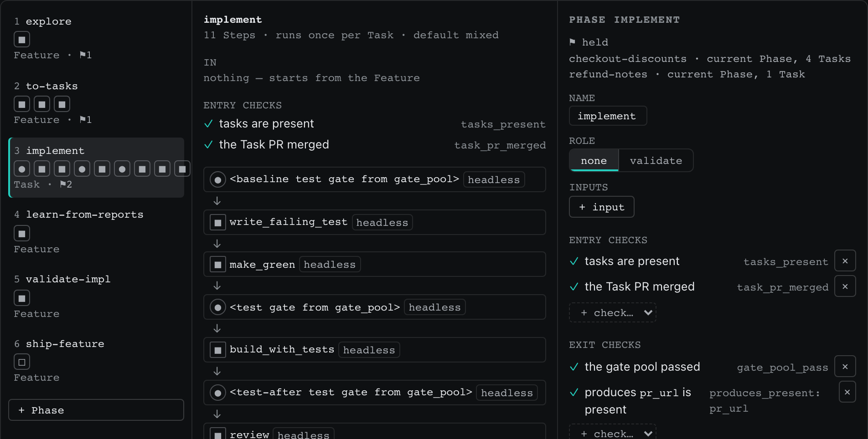868x439 pixels.
Task: Click tasks_present code in center entry checks
Action: point(503,124)
